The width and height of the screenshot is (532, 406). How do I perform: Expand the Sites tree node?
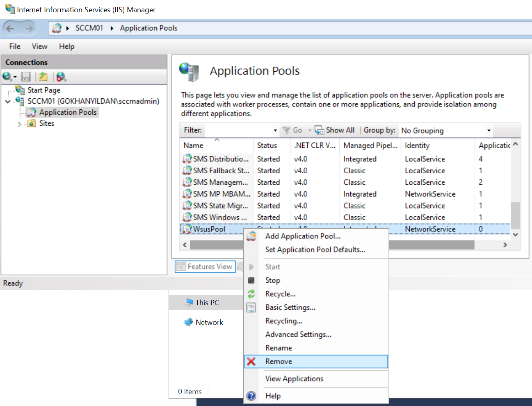point(19,124)
